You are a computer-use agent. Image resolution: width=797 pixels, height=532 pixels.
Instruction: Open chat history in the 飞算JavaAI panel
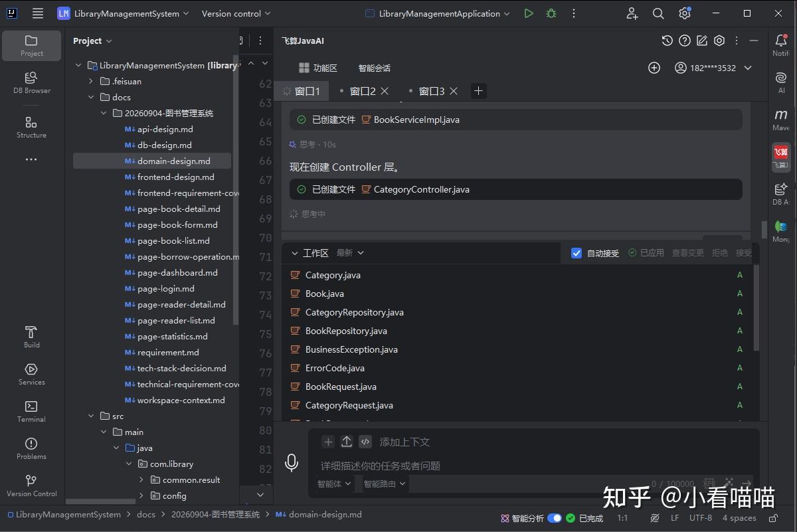coord(667,41)
